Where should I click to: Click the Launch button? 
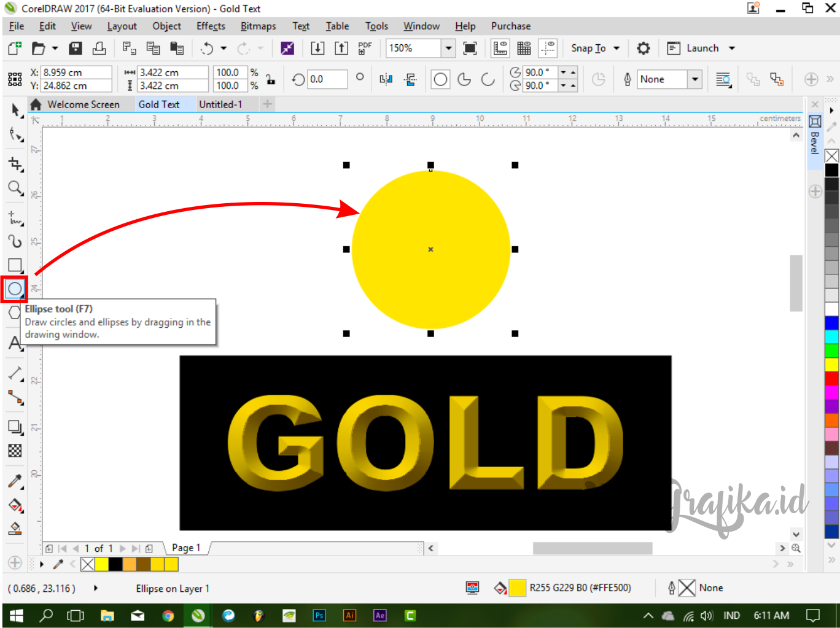(x=701, y=48)
